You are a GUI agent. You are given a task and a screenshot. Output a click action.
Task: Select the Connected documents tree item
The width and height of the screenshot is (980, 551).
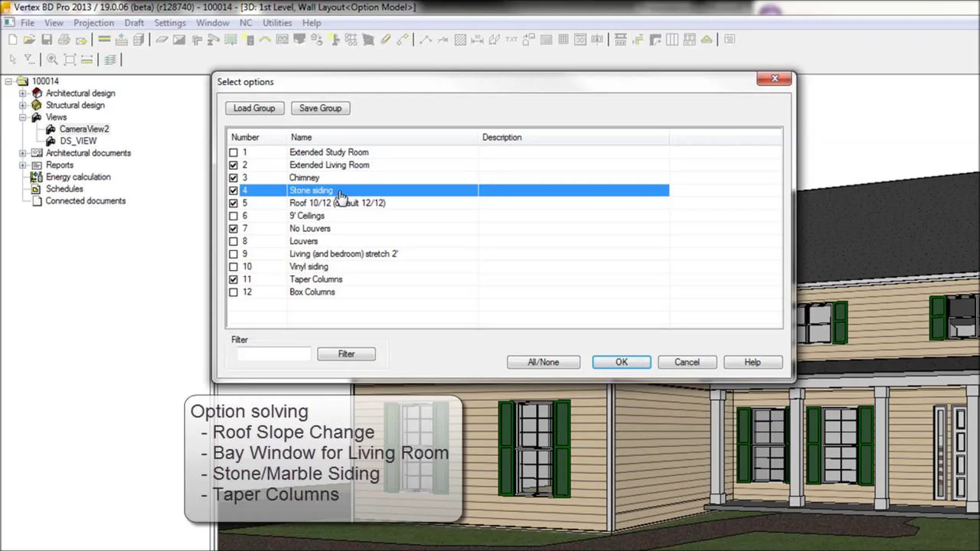[85, 201]
